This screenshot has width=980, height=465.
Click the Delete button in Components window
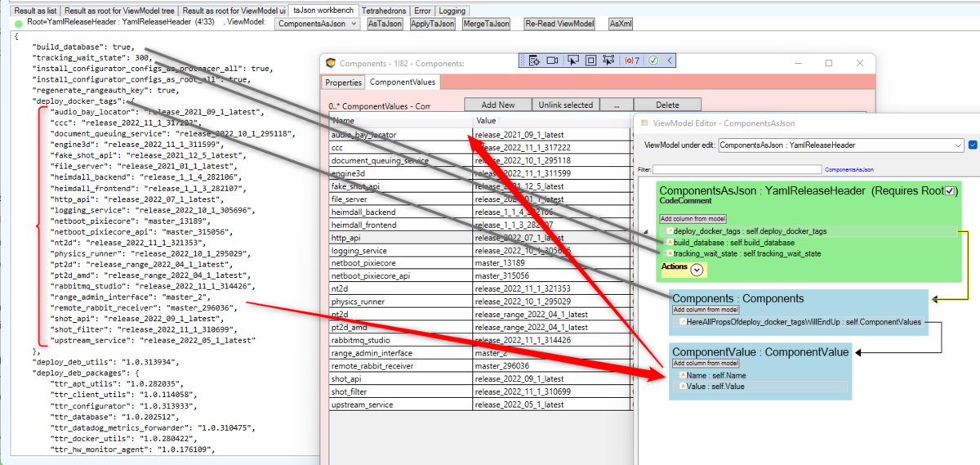pyautogui.click(x=667, y=105)
